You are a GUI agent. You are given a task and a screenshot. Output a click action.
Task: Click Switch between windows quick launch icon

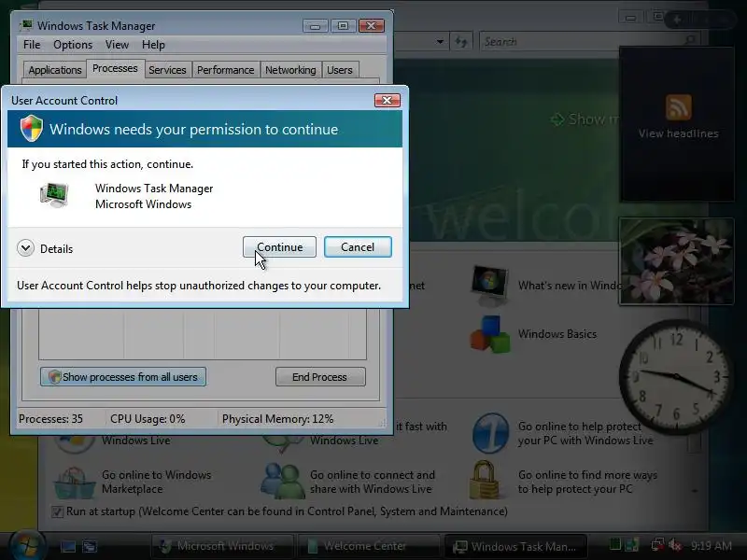click(x=90, y=546)
